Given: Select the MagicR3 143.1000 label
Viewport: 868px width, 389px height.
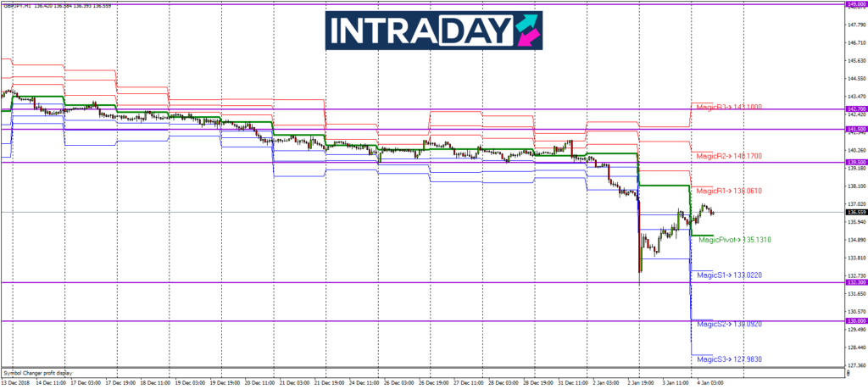Looking at the screenshot, I should [x=729, y=107].
